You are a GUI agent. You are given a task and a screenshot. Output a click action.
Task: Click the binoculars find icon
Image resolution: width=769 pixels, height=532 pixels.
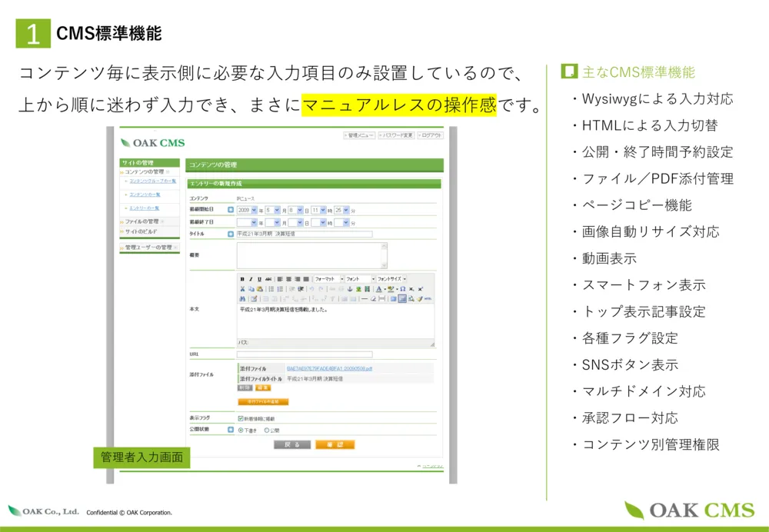click(x=242, y=299)
